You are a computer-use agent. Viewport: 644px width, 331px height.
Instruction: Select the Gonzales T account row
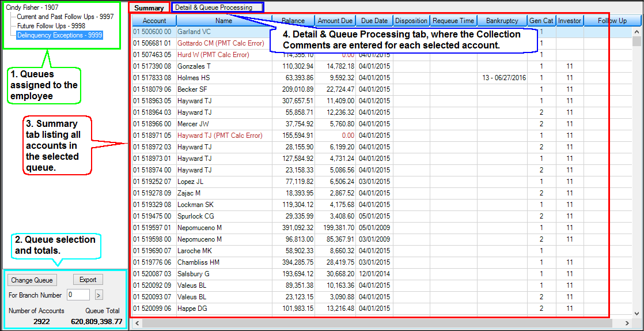coord(382,66)
